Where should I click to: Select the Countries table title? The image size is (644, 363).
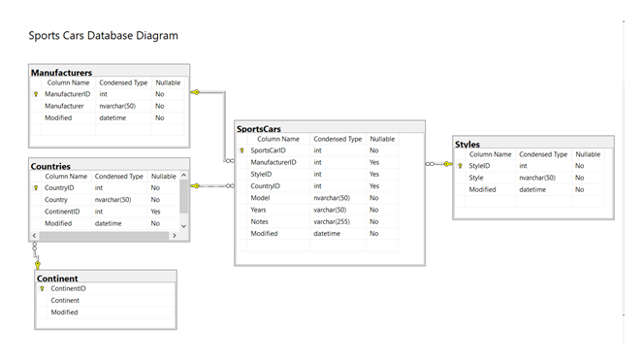tap(50, 167)
